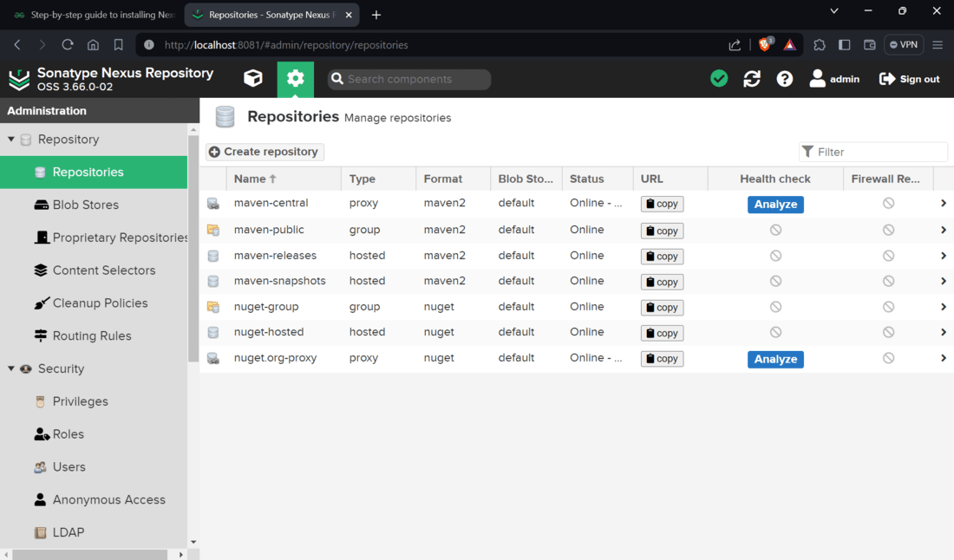Click the Firewall Report icon for maven-central

click(887, 203)
